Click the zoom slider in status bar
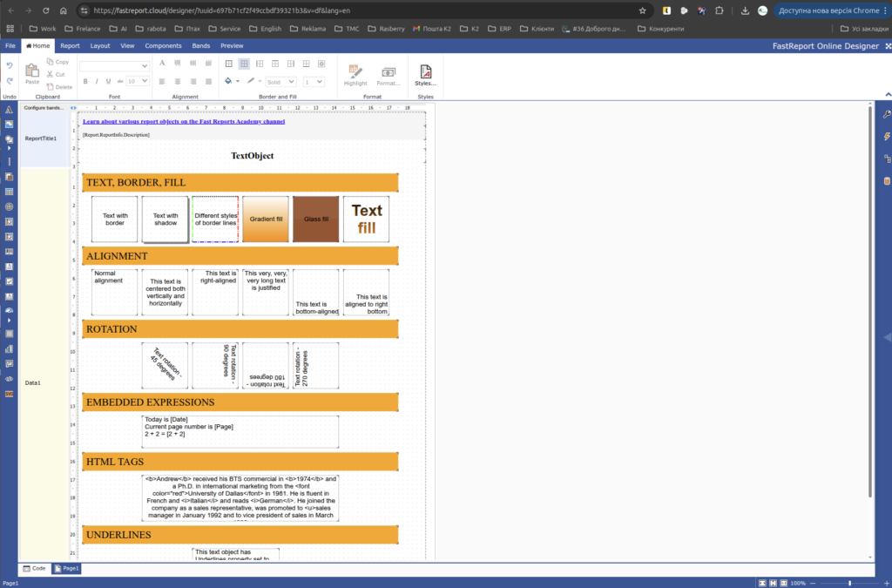This screenshot has height=588, width=892. (x=849, y=583)
